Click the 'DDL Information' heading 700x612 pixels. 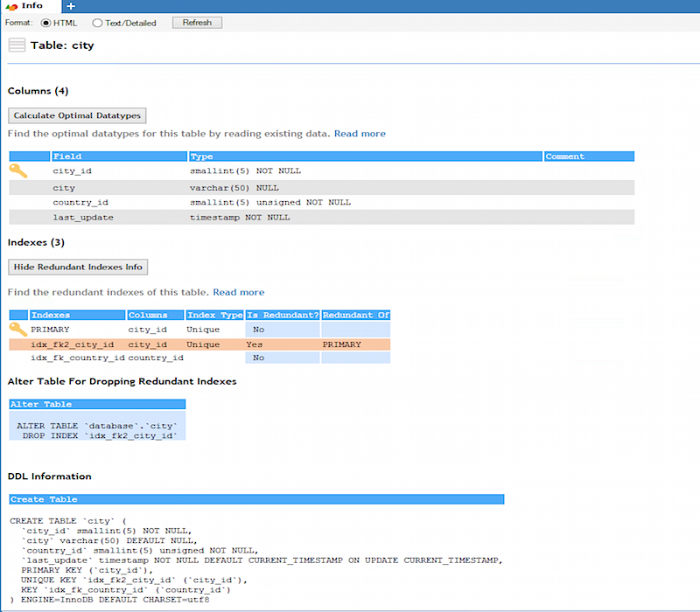(50, 476)
